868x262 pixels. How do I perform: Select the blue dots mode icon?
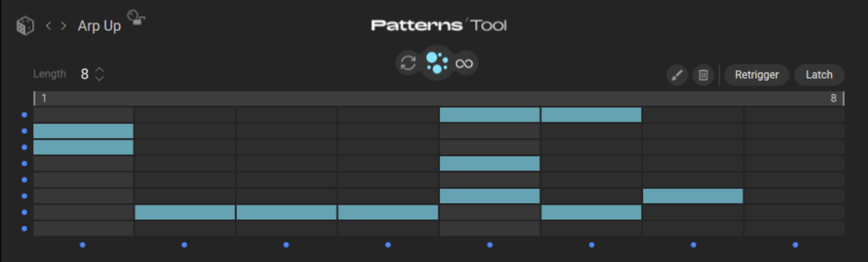coord(436,63)
